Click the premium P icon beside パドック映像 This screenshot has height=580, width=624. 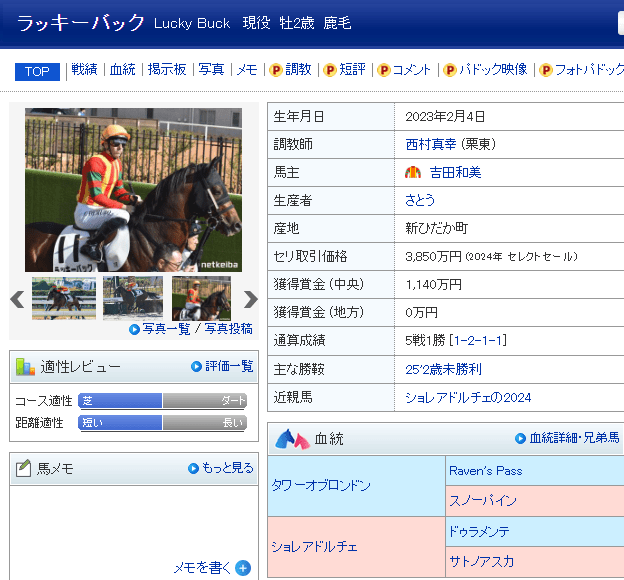click(449, 70)
